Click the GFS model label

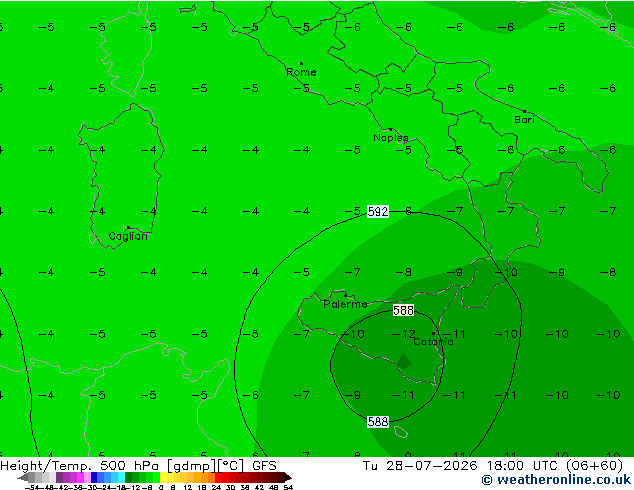[264, 466]
